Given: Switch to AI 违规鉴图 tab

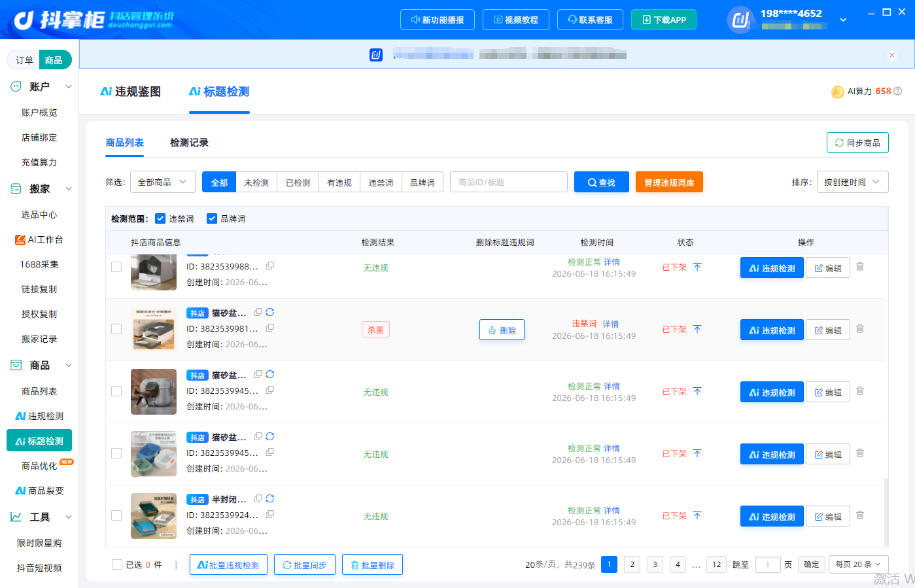Looking at the screenshot, I should tap(130, 92).
